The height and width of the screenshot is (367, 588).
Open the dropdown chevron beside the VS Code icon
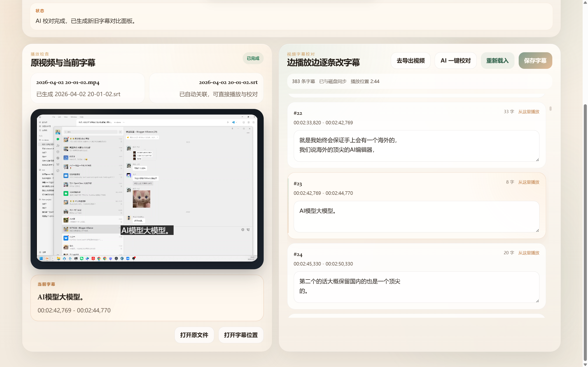[236, 122]
